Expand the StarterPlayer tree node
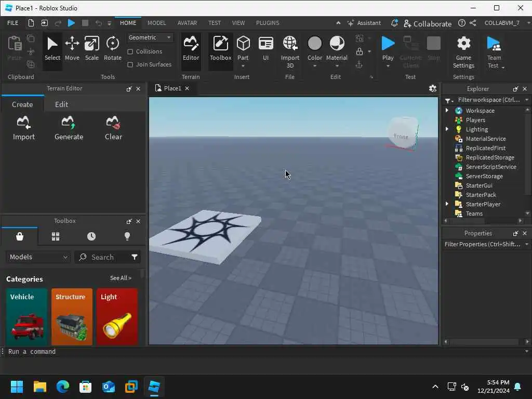The width and height of the screenshot is (532, 399). coord(447,204)
